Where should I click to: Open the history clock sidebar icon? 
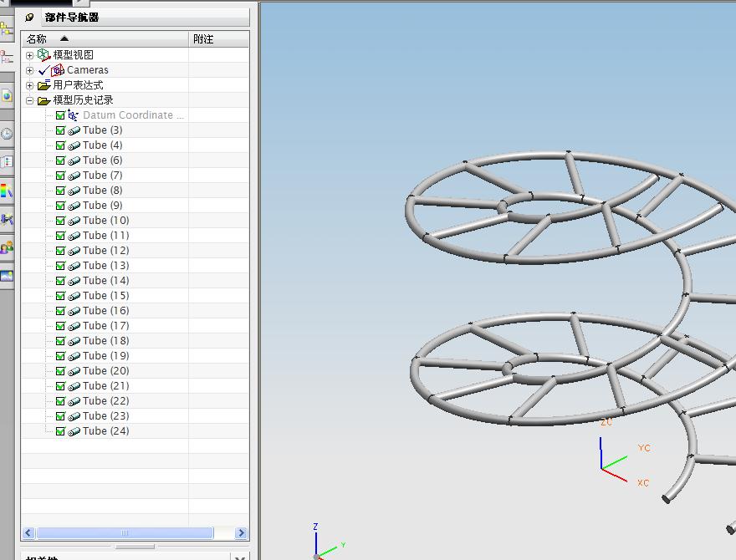pyautogui.click(x=7, y=134)
